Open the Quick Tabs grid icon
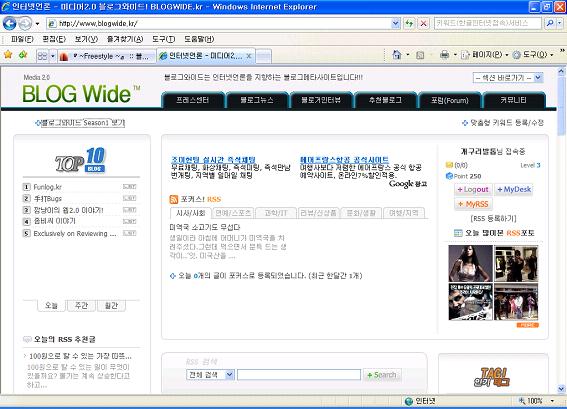 tap(43, 56)
